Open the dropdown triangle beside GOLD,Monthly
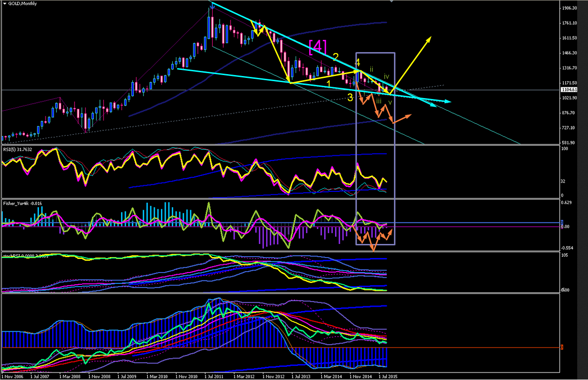This screenshot has width=588, height=380. (4, 3)
